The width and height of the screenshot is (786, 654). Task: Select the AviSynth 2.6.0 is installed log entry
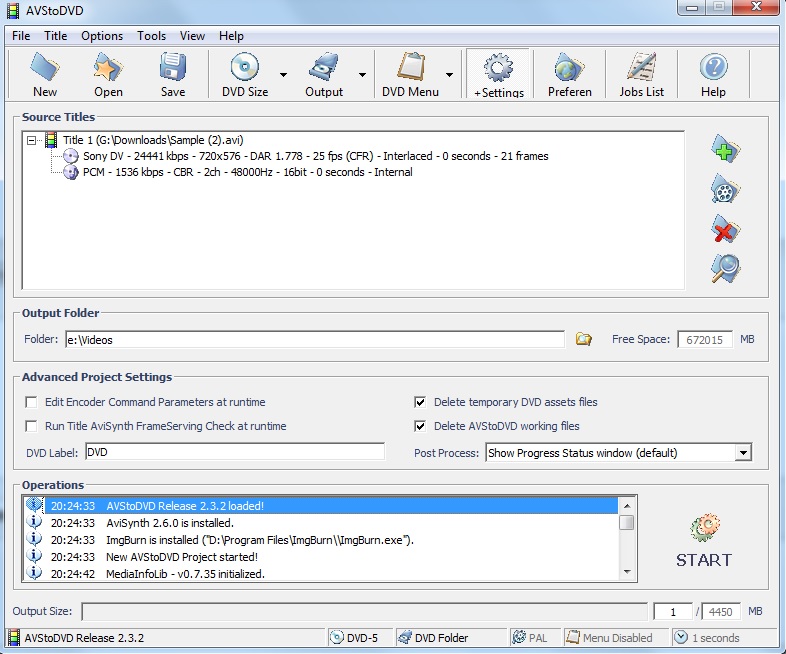click(321, 523)
